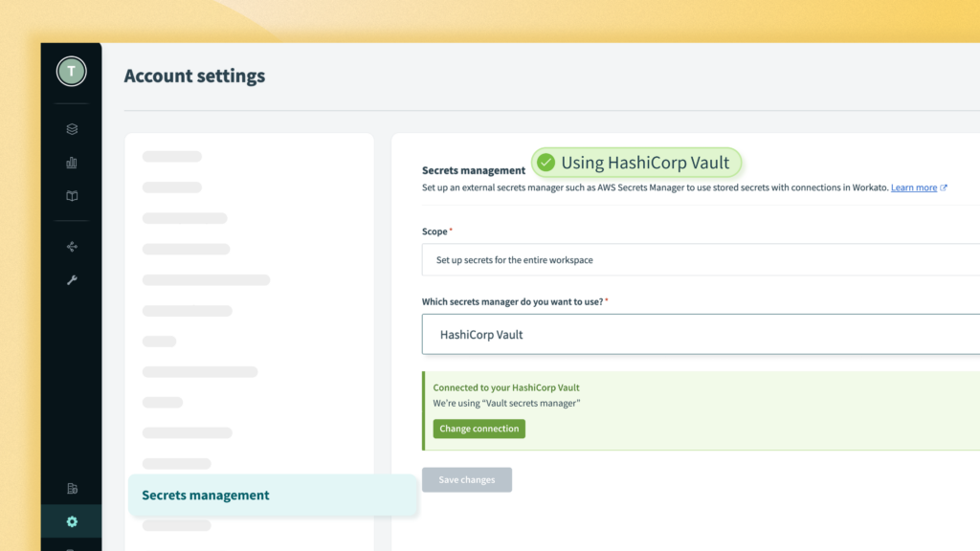Open the secrets manager HashiCorp Vault dropdown
The image size is (980, 551).
pos(701,334)
